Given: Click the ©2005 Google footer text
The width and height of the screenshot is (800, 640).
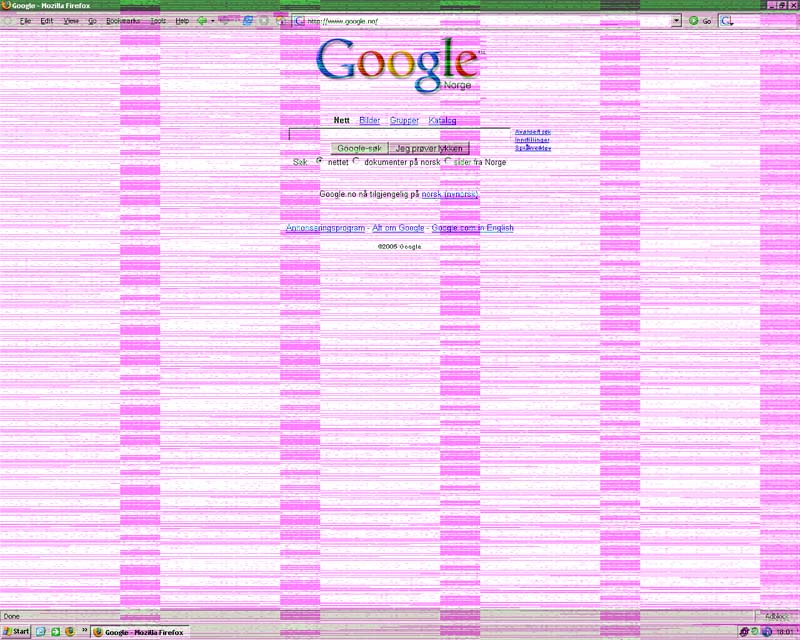Looking at the screenshot, I should point(399,247).
